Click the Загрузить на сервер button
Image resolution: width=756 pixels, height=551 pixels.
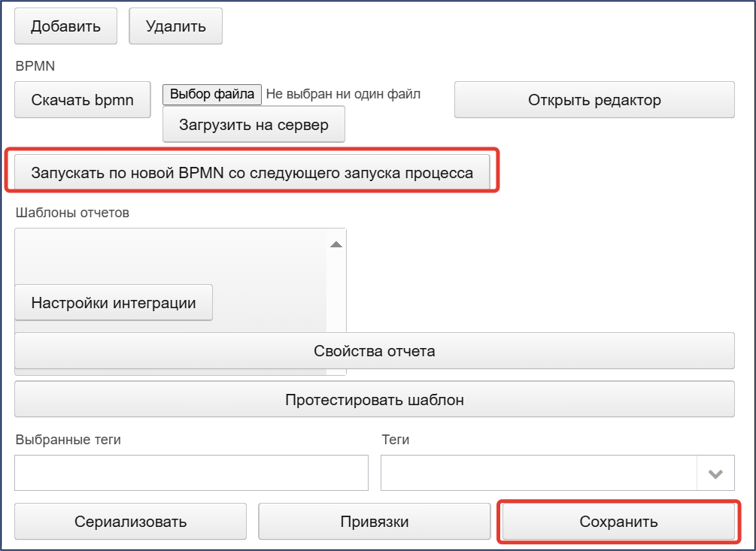[254, 124]
